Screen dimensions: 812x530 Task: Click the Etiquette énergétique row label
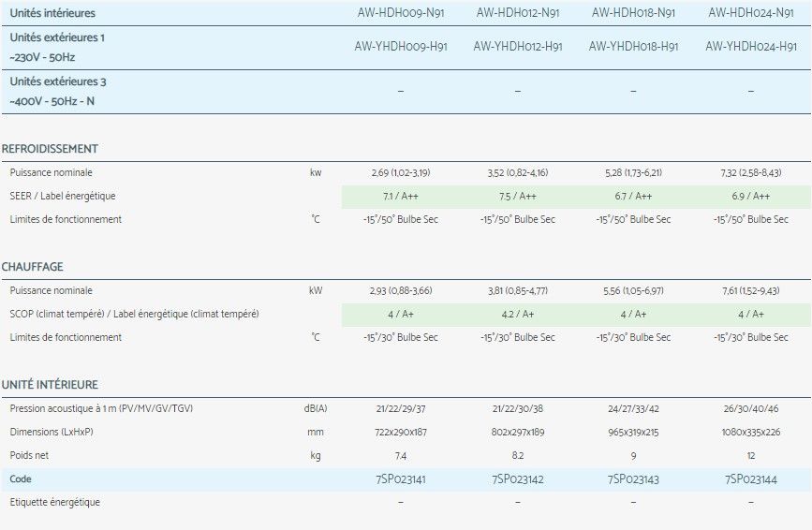(x=54, y=503)
